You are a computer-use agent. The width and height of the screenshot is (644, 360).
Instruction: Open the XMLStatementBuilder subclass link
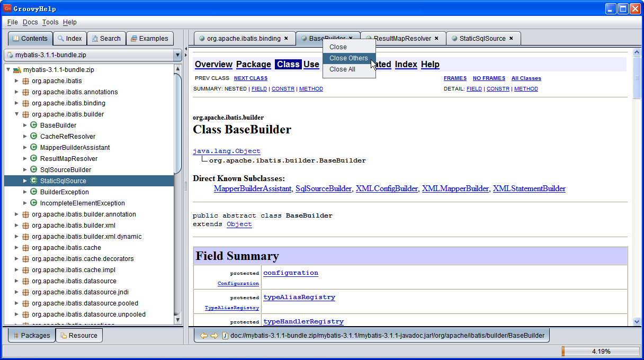click(x=529, y=188)
